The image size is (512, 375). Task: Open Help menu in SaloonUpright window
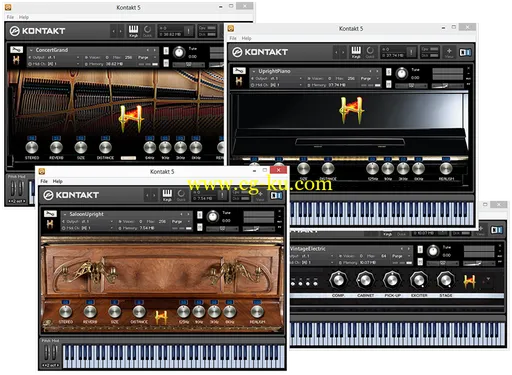tap(57, 181)
